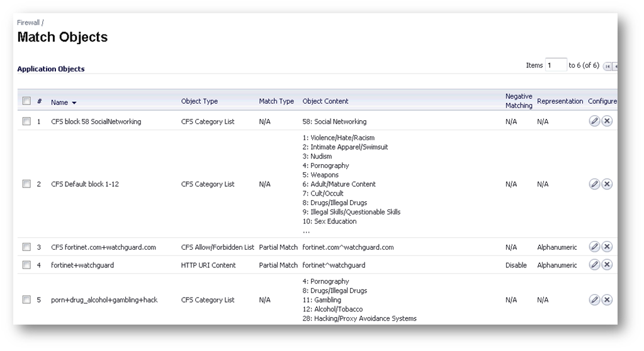Delete the CFS block 58 SocialNetworking object
The width and height of the screenshot is (644, 351).
pyautogui.click(x=607, y=121)
